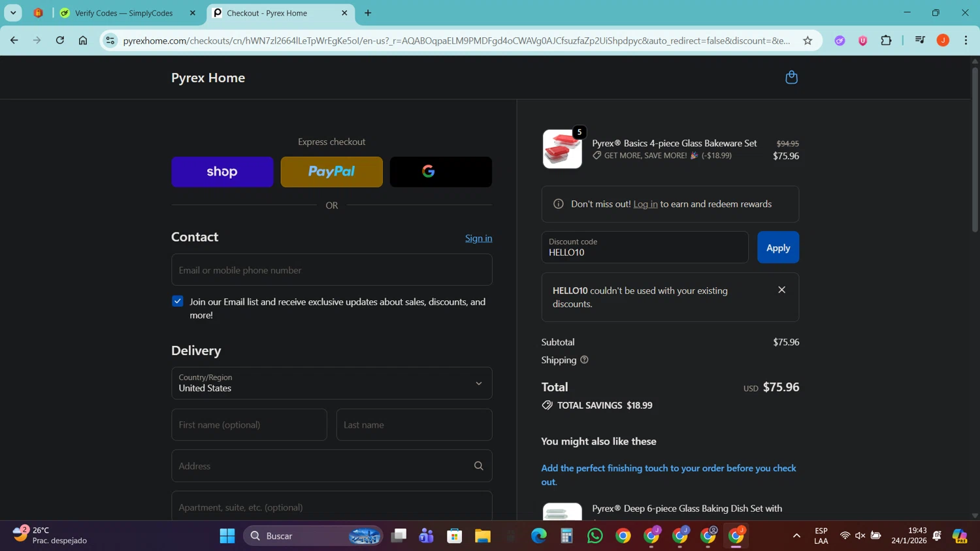Switch to the pinned first browser tab
Viewport: 980px width, 551px height.
tap(39, 13)
